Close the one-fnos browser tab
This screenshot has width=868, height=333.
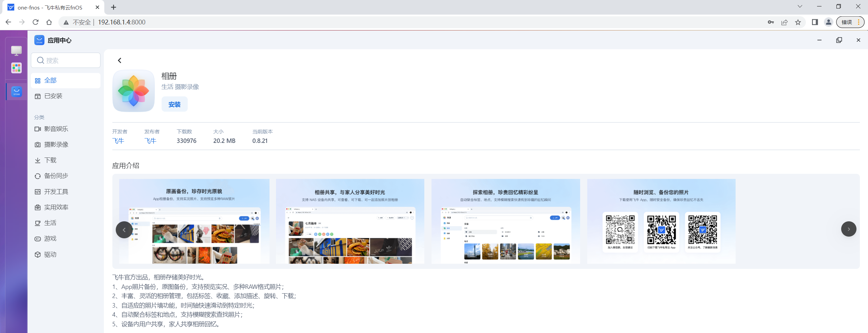97,7
